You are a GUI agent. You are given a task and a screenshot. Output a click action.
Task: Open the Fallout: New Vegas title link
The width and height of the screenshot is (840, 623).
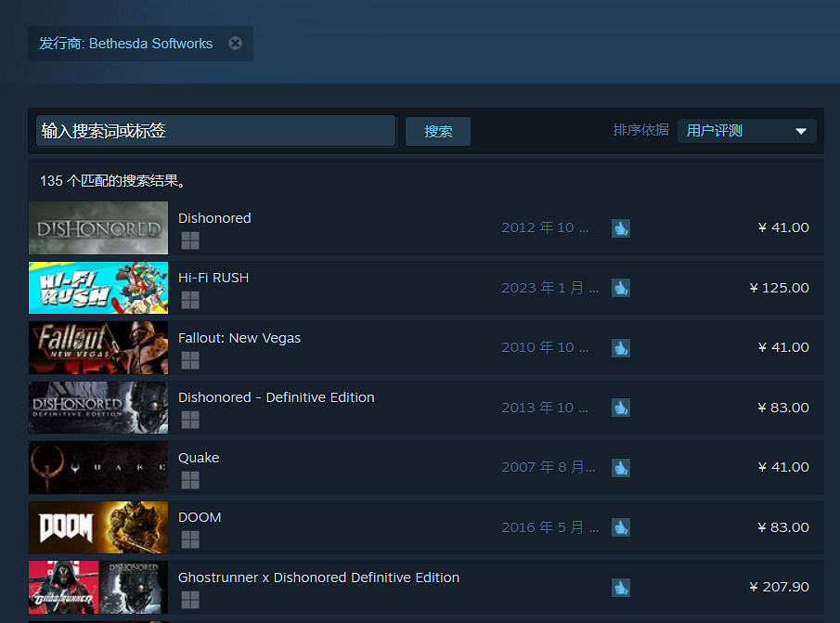[x=239, y=338]
